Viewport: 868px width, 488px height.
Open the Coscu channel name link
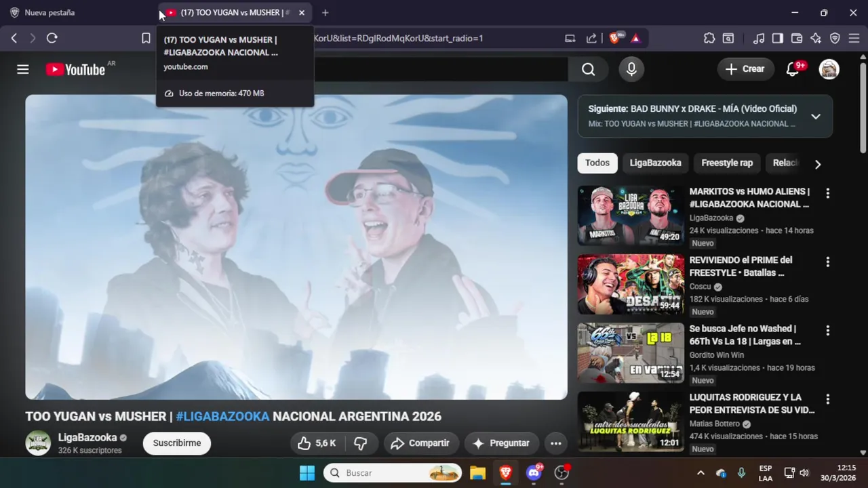tap(700, 287)
